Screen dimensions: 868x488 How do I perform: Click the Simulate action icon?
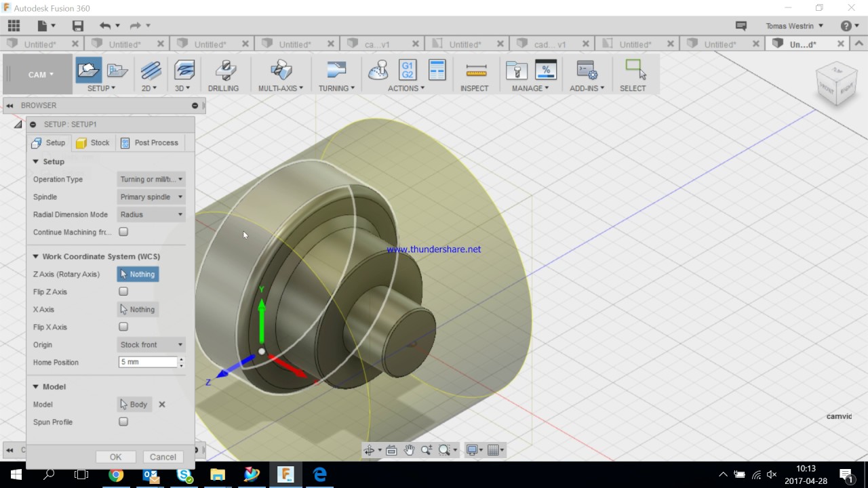378,70
